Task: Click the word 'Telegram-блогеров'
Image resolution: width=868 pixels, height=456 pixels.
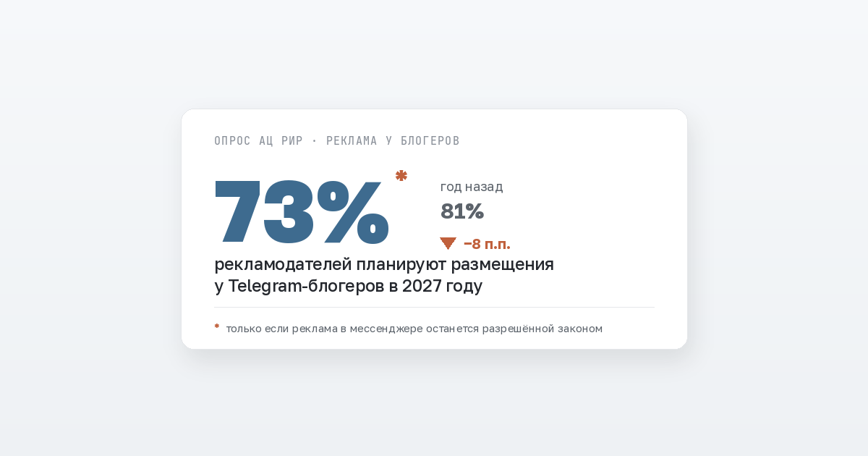Action: click(306, 287)
